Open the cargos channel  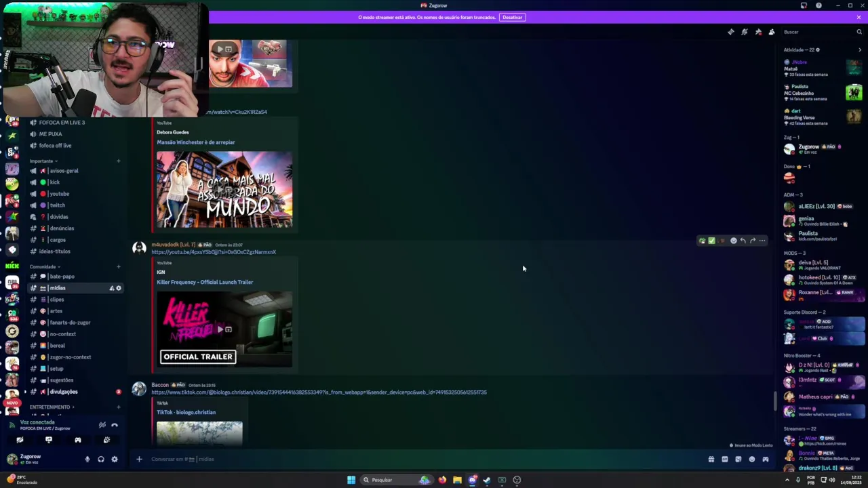[75, 240]
